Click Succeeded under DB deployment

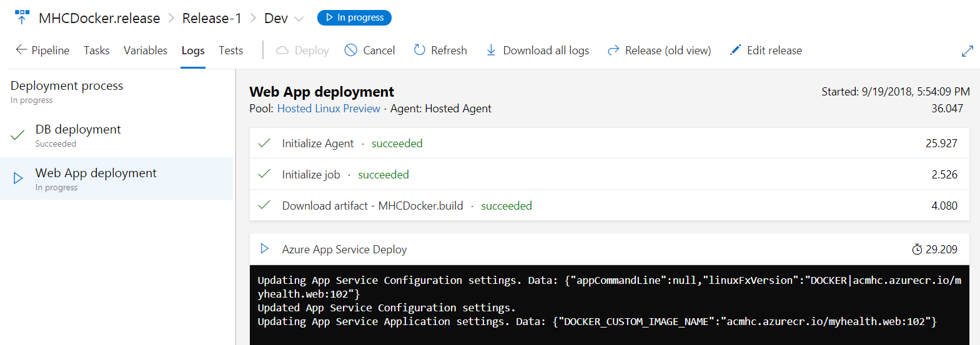click(56, 144)
